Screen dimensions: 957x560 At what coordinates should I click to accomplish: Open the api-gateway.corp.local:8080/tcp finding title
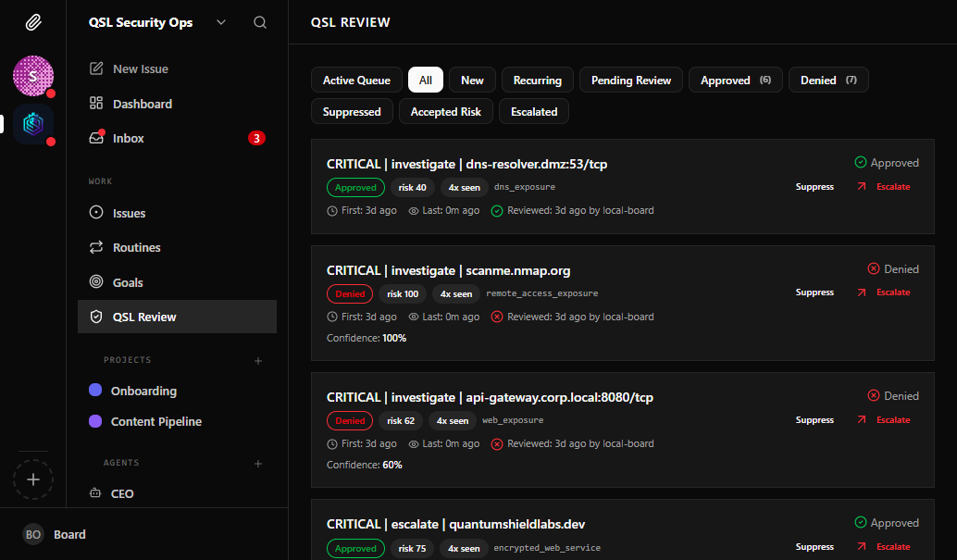pyautogui.click(x=491, y=398)
